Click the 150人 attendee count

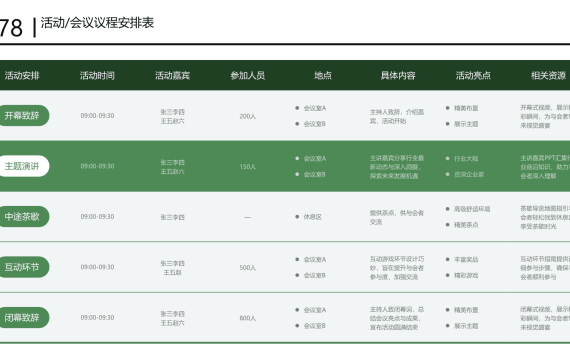248,167
